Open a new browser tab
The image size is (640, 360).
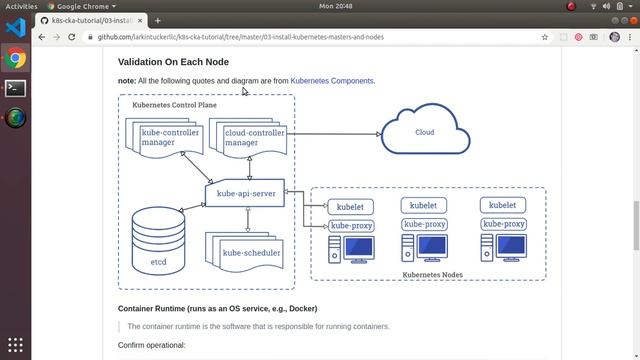tap(158, 20)
